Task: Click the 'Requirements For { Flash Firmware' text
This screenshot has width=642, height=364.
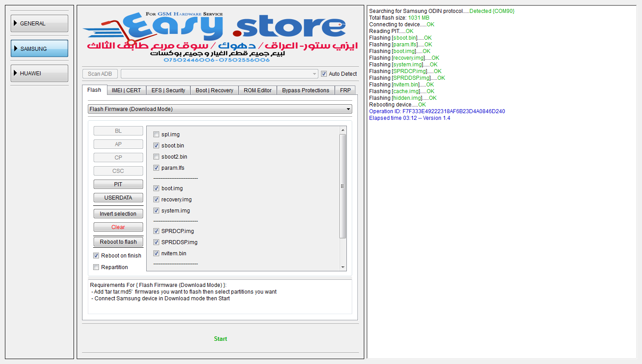Action: tap(158, 285)
